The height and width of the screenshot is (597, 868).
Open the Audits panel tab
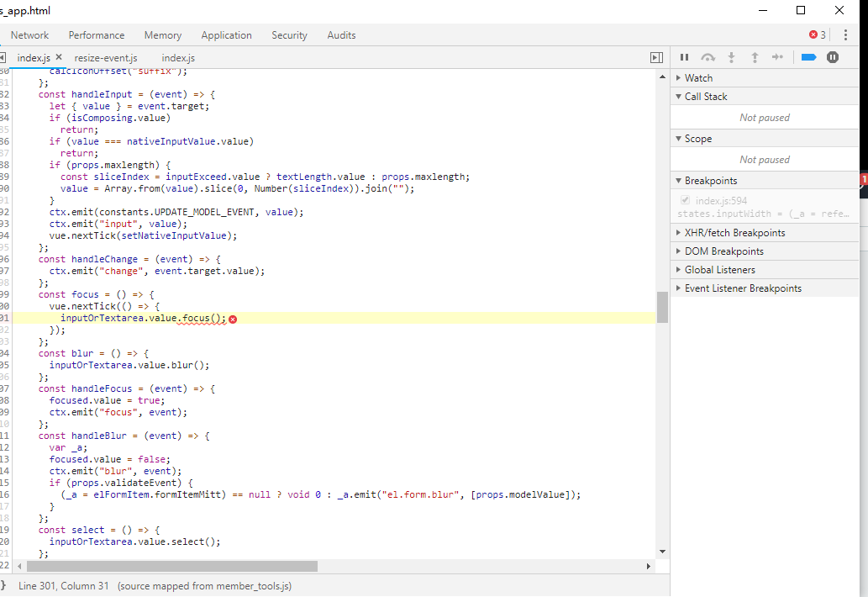click(341, 34)
